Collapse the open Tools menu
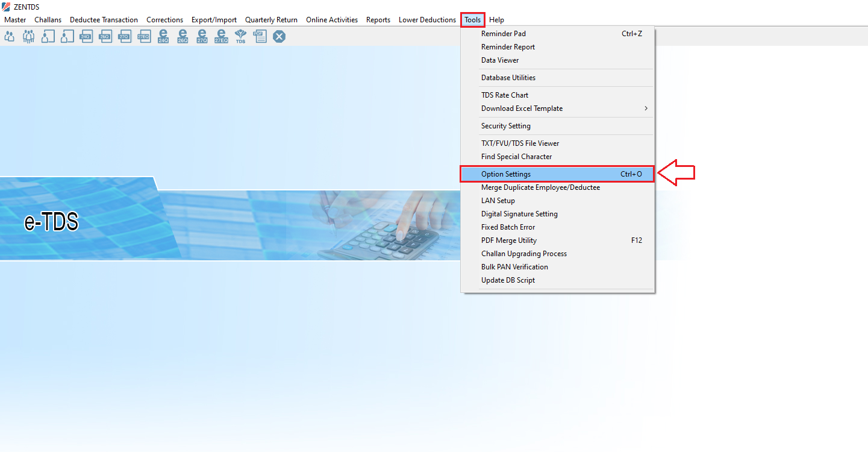This screenshot has width=868, height=452. click(473, 20)
